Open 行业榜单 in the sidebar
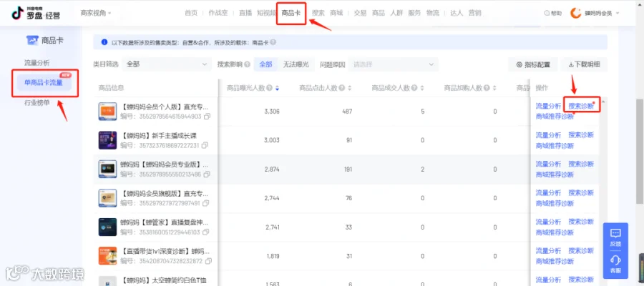The image size is (644, 286). tap(37, 102)
